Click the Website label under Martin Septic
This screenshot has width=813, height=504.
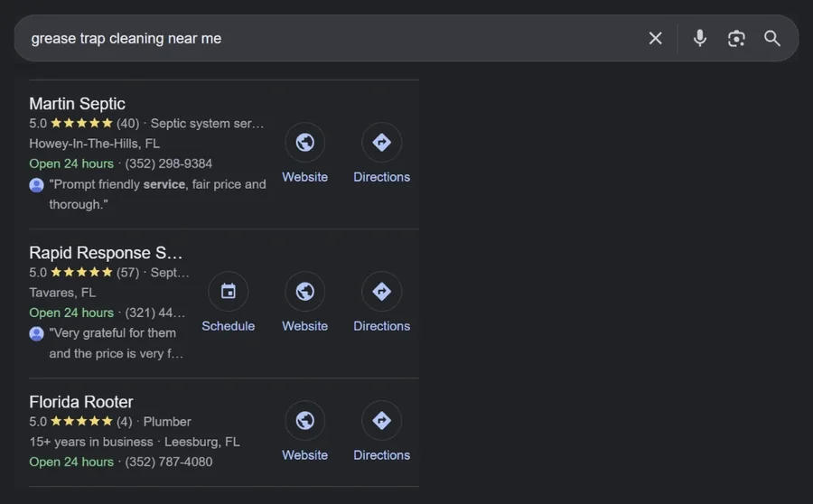tap(305, 177)
